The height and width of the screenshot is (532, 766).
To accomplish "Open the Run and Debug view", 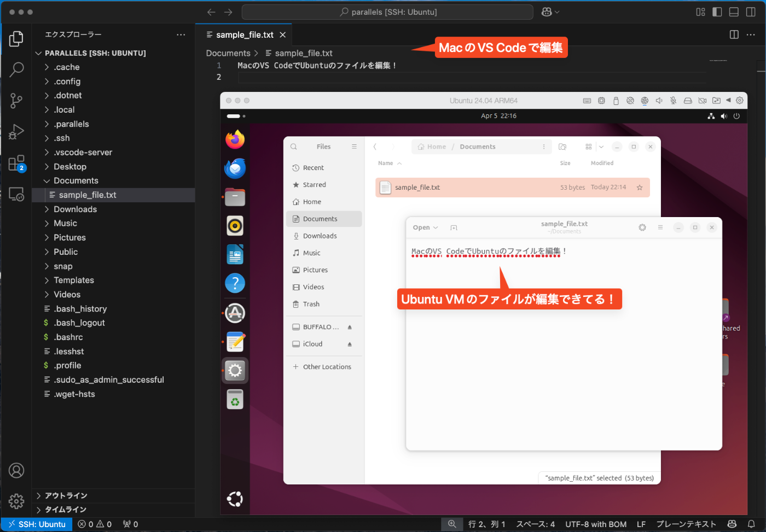I will (16, 132).
